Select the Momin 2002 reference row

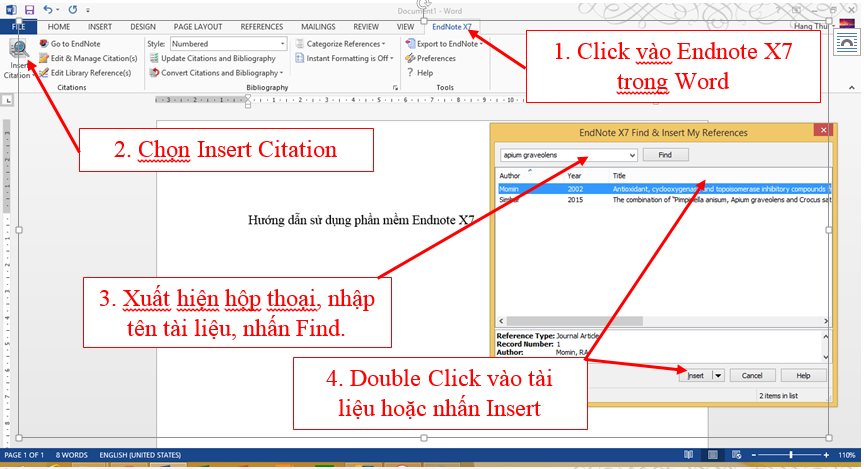(x=664, y=189)
